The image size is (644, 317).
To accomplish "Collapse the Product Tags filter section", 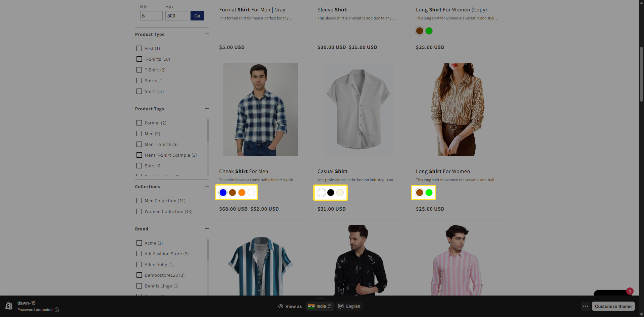I will click(207, 109).
